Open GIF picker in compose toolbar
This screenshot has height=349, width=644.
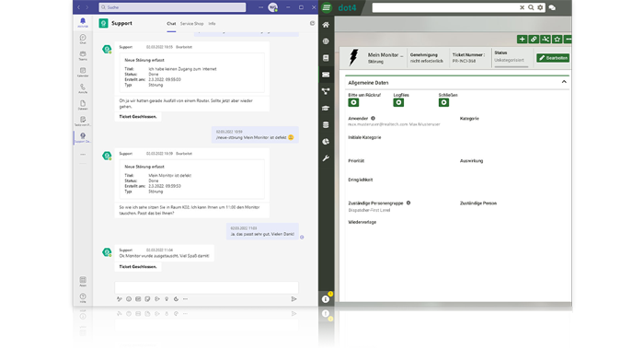point(138,299)
